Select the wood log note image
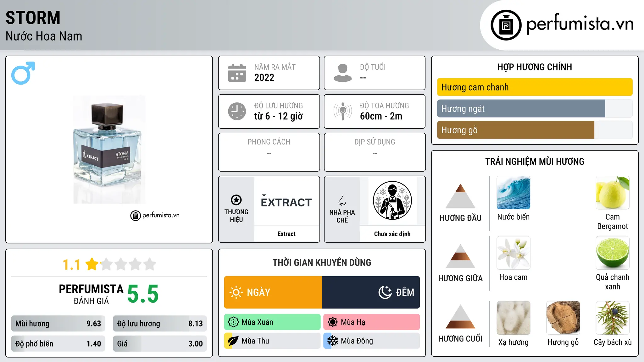The height and width of the screenshot is (362, 644). tap(563, 318)
